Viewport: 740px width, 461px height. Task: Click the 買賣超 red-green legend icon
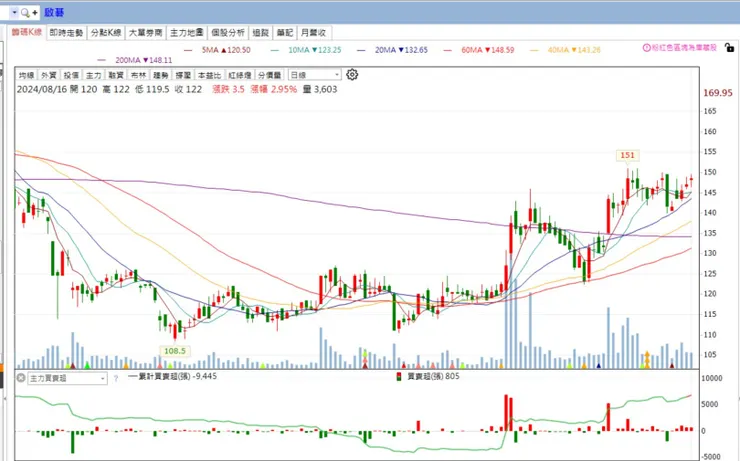pos(399,377)
